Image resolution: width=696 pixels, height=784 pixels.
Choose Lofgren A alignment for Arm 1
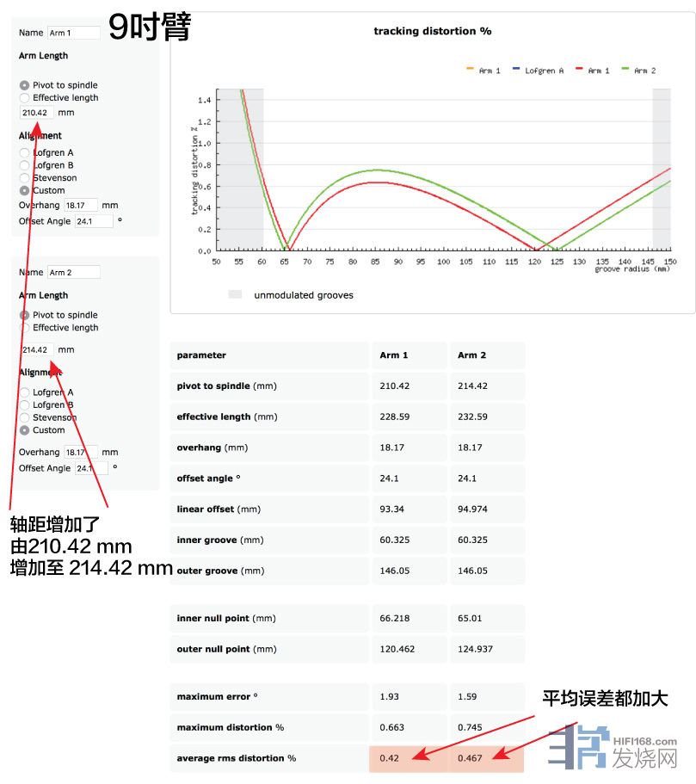point(24,153)
